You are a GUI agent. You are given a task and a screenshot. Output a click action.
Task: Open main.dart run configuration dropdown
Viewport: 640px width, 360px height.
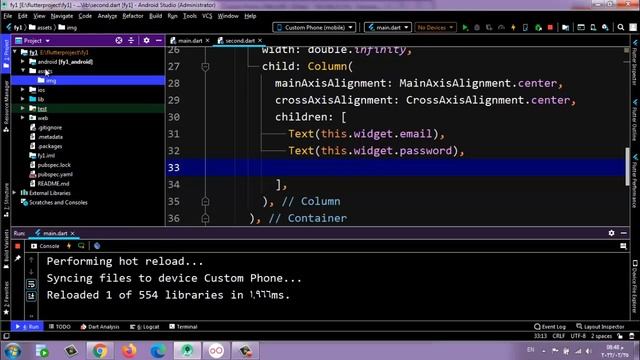[388, 27]
